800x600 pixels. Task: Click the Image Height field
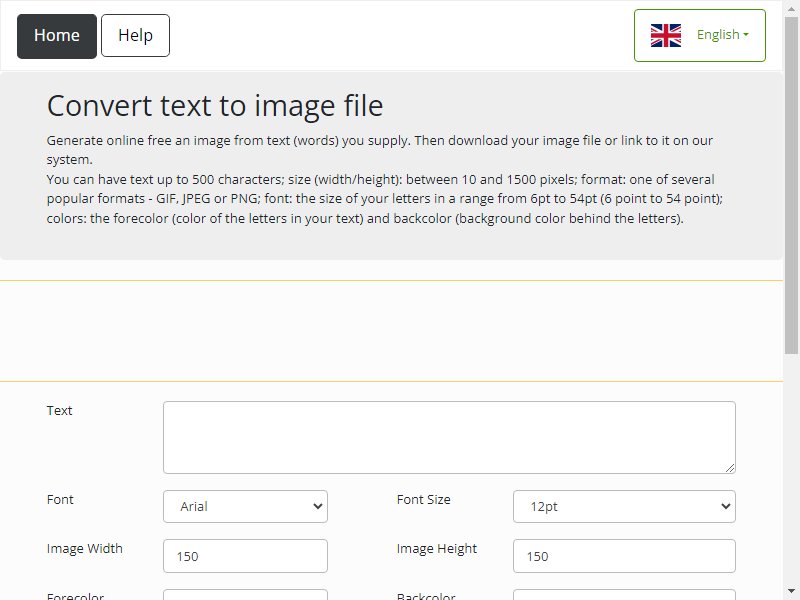click(x=624, y=556)
